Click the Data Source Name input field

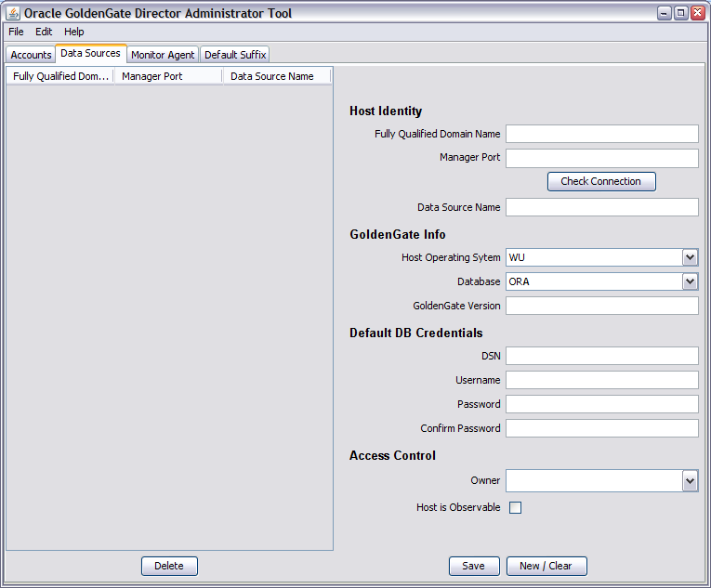coord(601,207)
